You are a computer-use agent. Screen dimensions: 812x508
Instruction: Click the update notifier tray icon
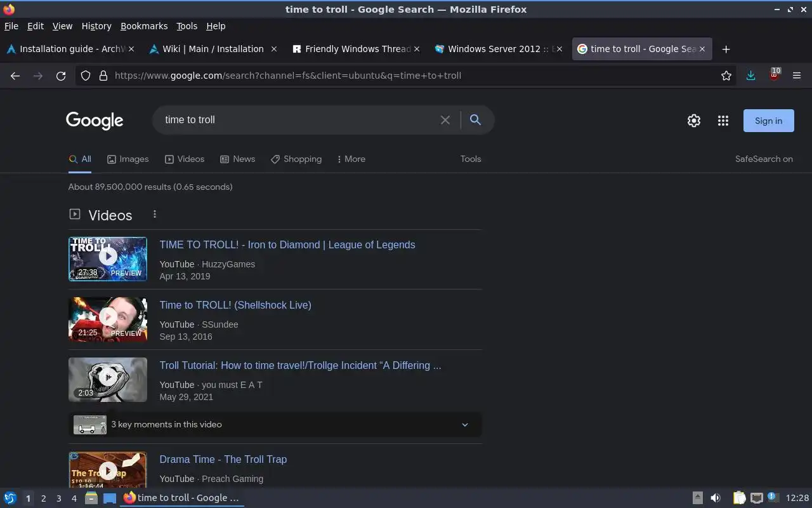(x=773, y=497)
